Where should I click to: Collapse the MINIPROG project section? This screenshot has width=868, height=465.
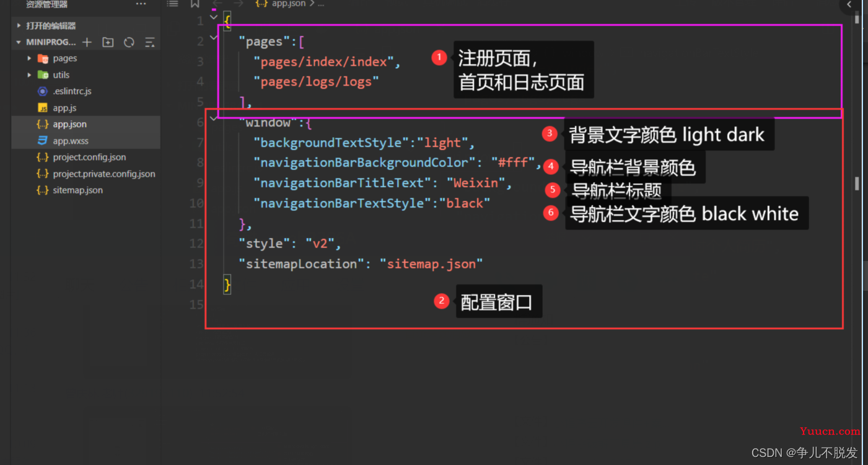19,42
